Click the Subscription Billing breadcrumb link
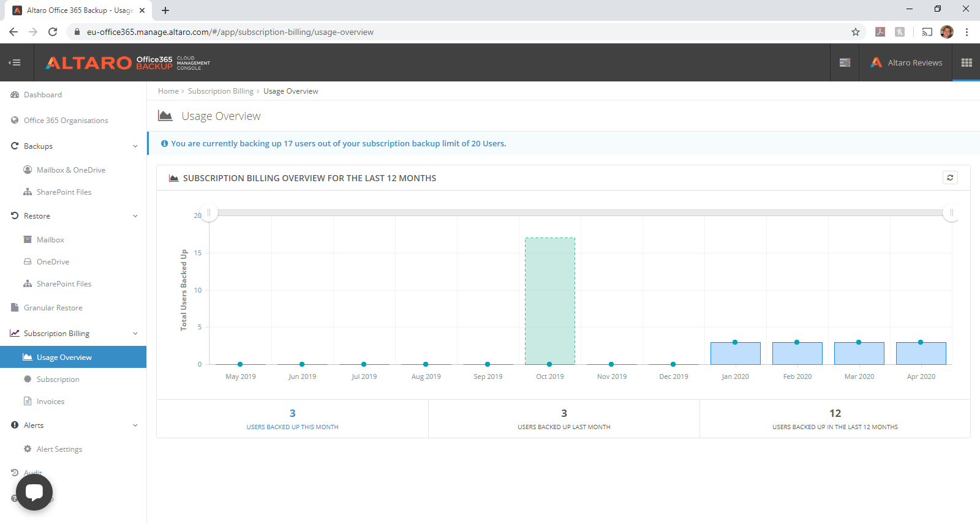The image size is (980, 524). pyautogui.click(x=221, y=91)
